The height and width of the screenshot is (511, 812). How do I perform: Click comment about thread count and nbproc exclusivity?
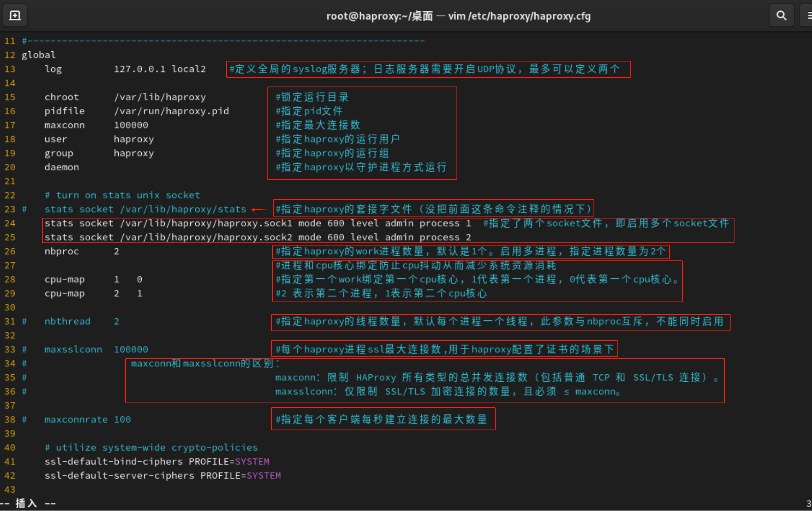click(500, 321)
